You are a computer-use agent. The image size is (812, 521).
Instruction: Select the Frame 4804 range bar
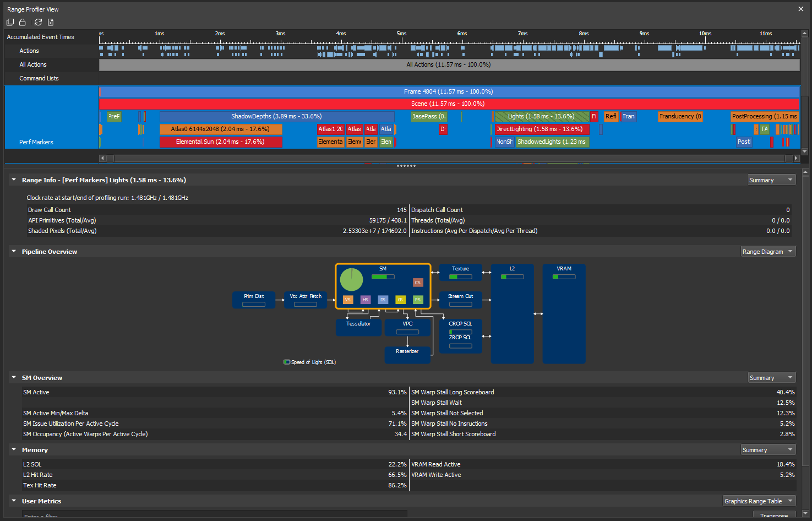pyautogui.click(x=449, y=91)
